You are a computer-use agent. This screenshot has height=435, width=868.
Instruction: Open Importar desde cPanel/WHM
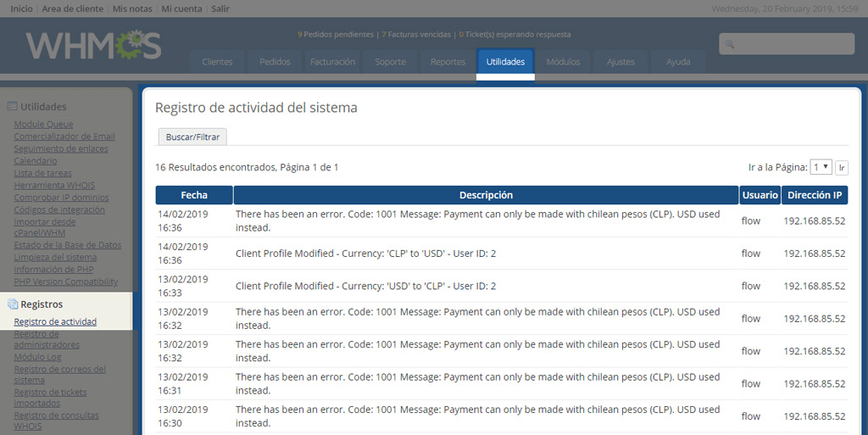click(x=45, y=227)
